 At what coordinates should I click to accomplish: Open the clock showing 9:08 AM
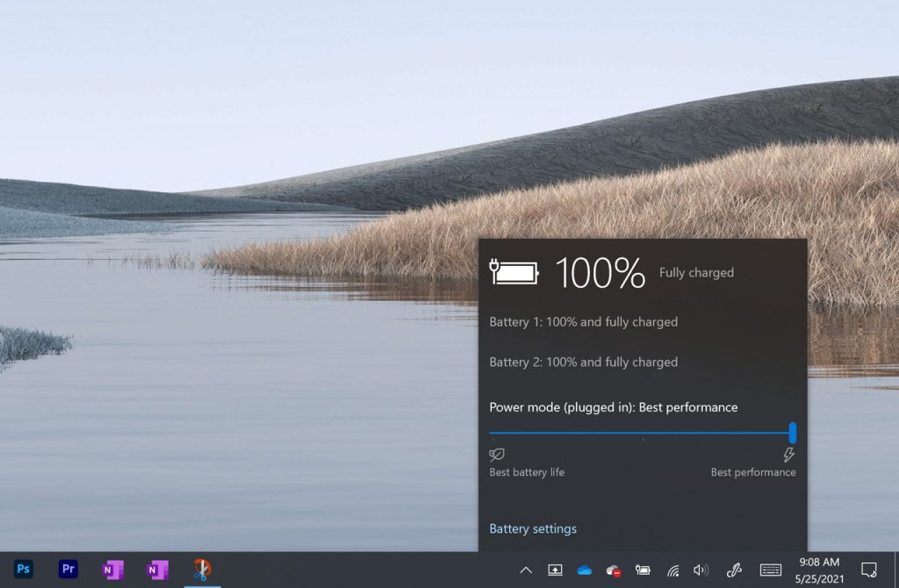coord(819,563)
